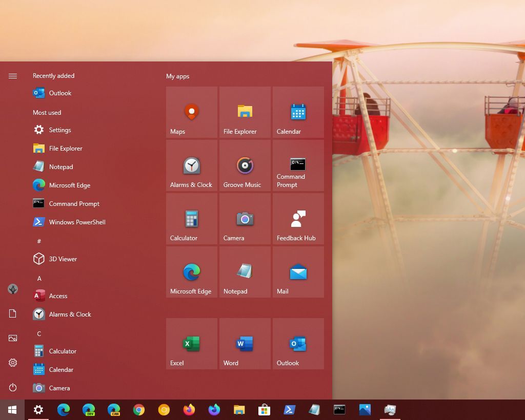Expand the Start menu hamburger button

point(13,76)
